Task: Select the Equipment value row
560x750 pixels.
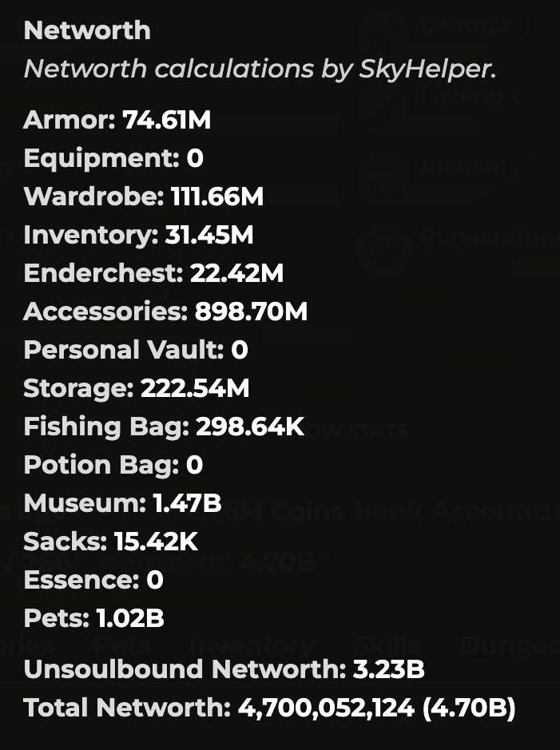Action: point(113,158)
